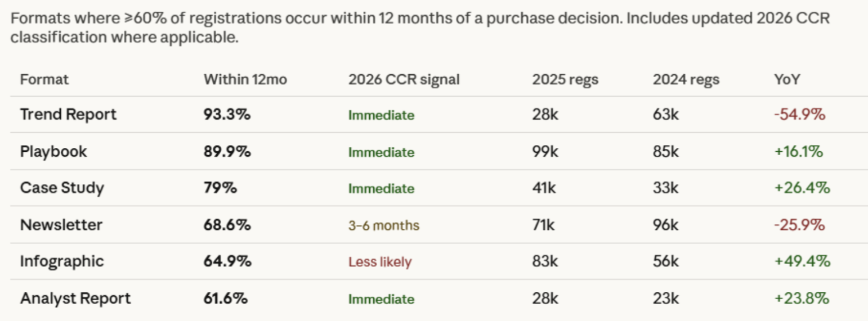Screen dimensions: 868x321
Task: Click the Less likely signal for Infographic
Action: click(380, 262)
